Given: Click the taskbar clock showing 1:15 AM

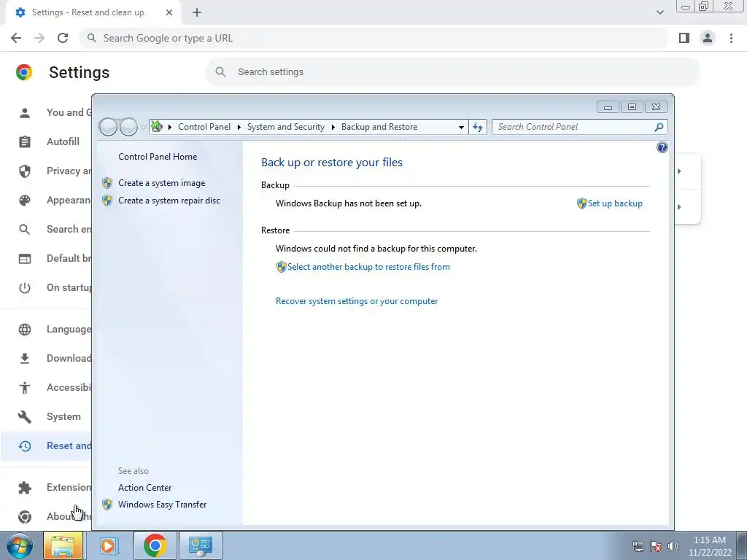Looking at the screenshot, I should [710, 546].
